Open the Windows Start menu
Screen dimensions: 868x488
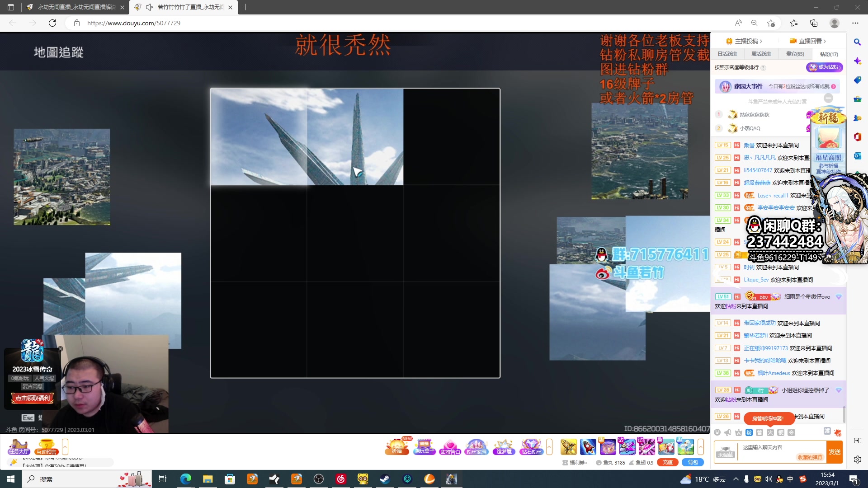coord(11,479)
